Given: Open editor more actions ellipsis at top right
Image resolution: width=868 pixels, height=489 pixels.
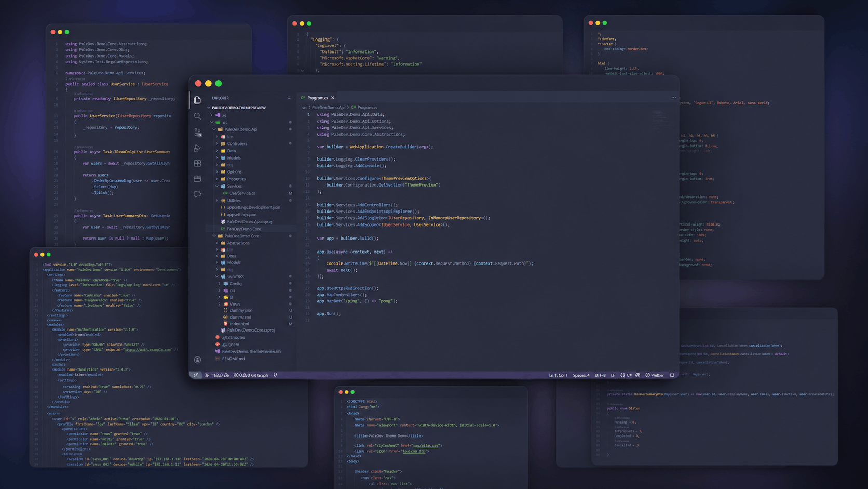Looking at the screenshot, I should (673, 97).
